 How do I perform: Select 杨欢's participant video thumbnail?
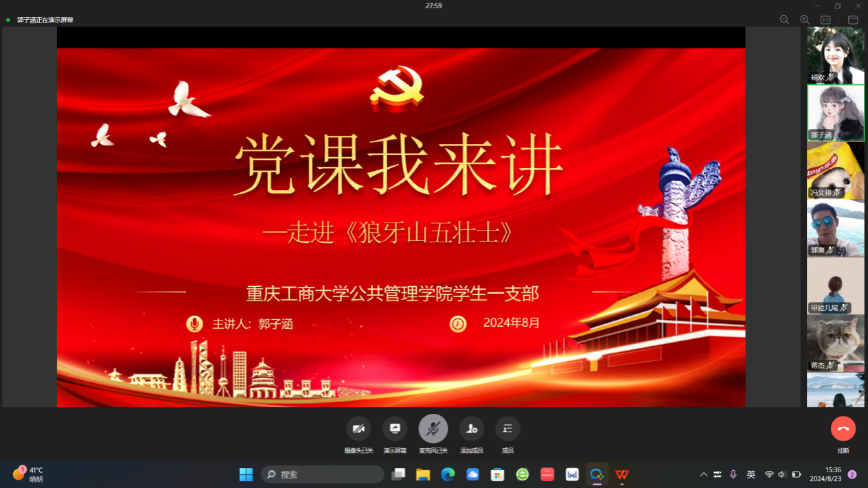835,55
